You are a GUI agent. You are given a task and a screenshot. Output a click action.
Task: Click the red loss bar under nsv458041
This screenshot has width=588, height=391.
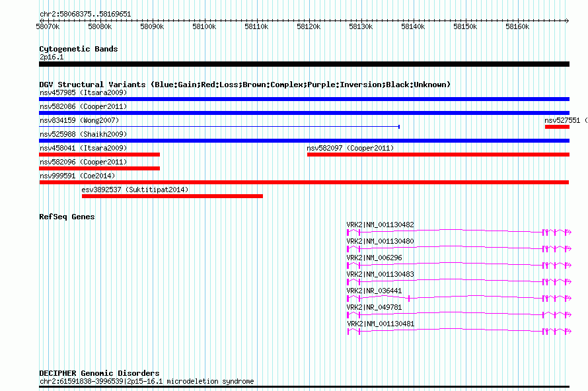click(x=99, y=155)
